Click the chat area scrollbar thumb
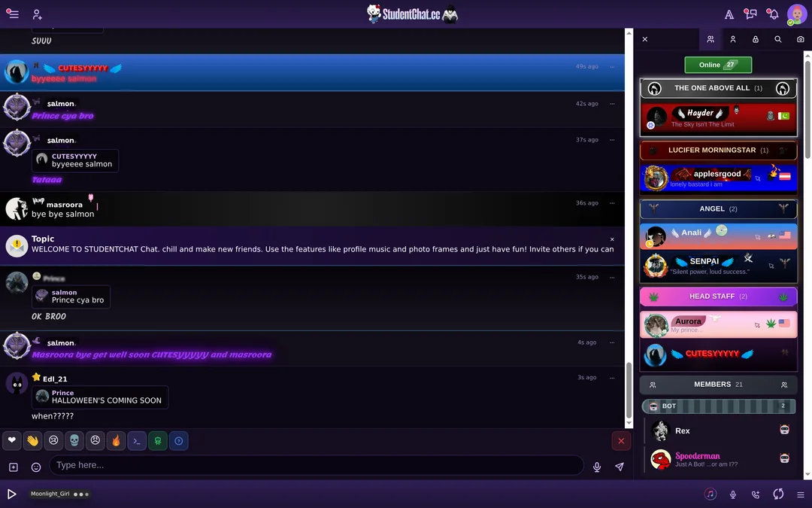The image size is (812, 508). tap(629, 390)
